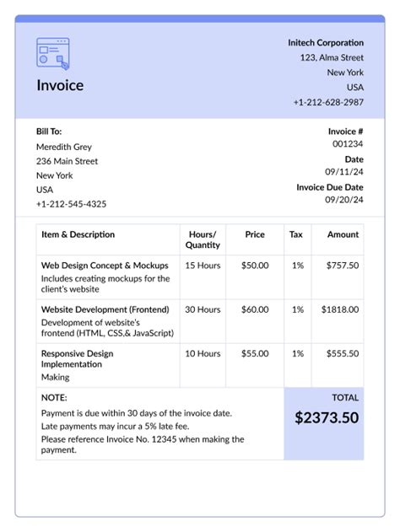Click the '$1818.00' amount cell
Viewport: 400px width, 532px height.
click(x=340, y=309)
